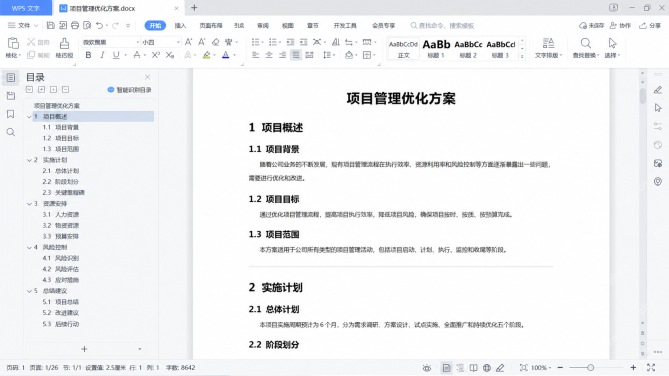The height and width of the screenshot is (376, 669).
Task: Open Find and Replace magnifier
Action: (586, 43)
